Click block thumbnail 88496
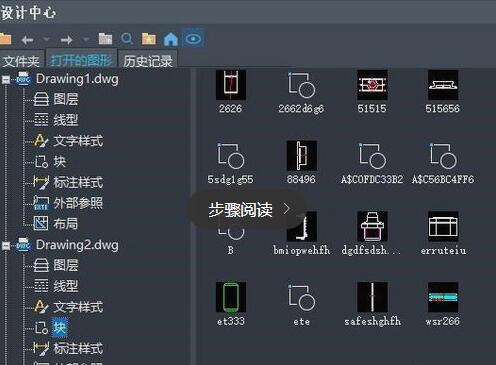Viewport: 496px width, 365px height. point(302,156)
